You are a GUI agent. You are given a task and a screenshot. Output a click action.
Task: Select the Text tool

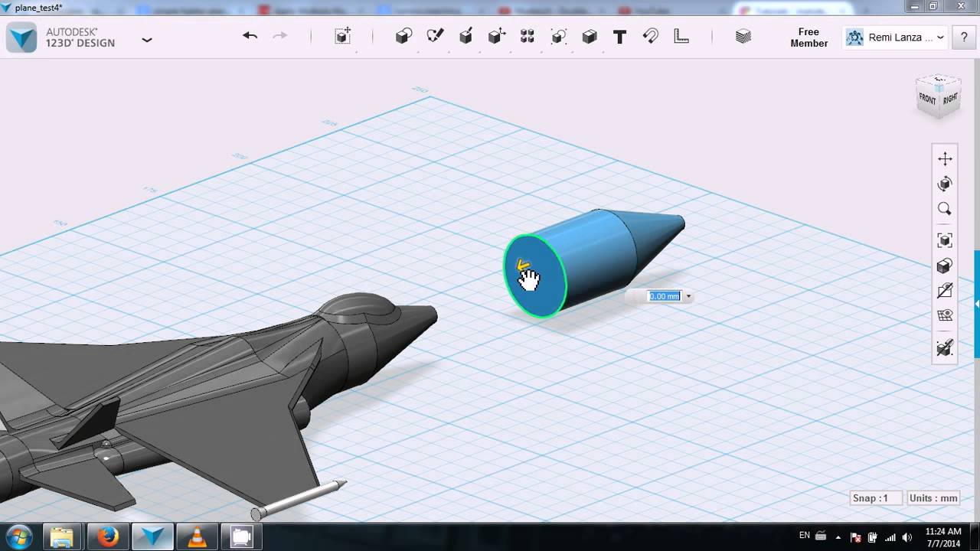(619, 36)
